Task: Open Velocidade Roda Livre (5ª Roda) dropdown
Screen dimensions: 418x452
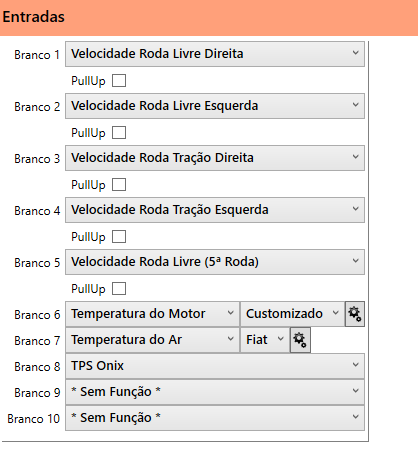Action: point(215,262)
